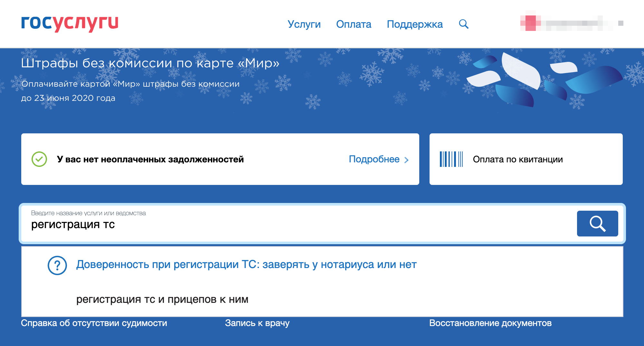644x346 pixels.
Task: Click the chevron arrow after Подробнее
Action: (x=406, y=159)
